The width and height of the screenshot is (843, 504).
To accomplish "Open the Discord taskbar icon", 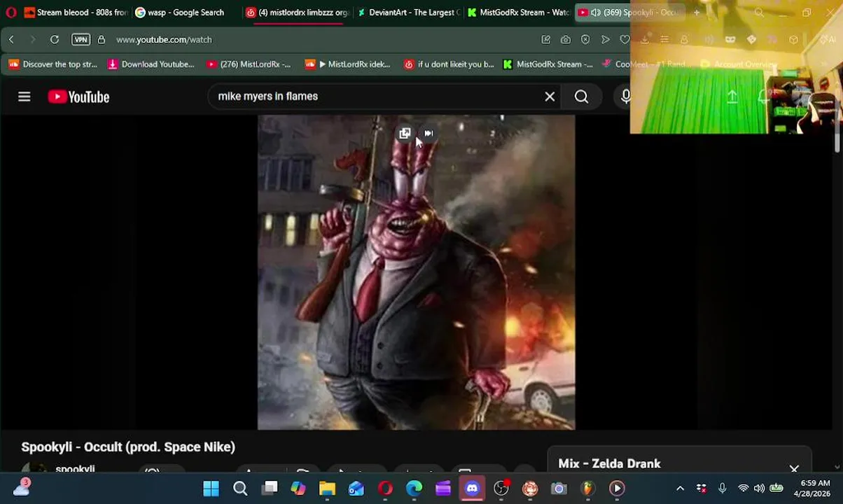I will pos(472,488).
